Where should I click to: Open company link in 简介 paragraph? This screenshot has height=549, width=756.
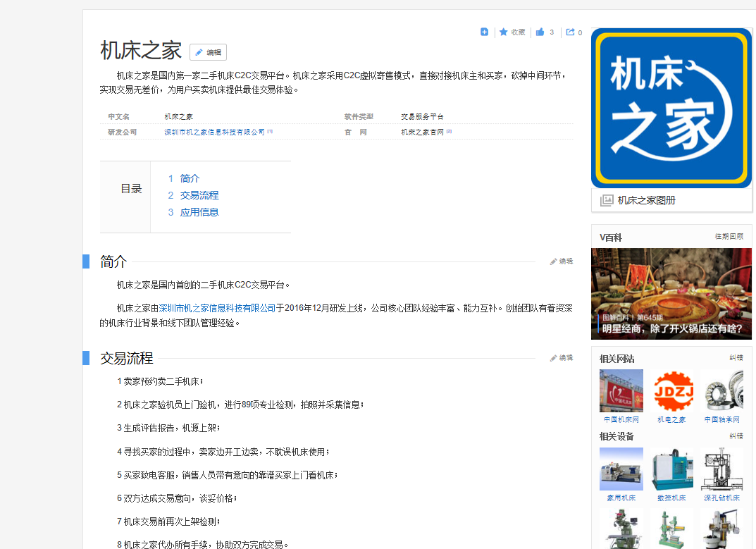217,308
